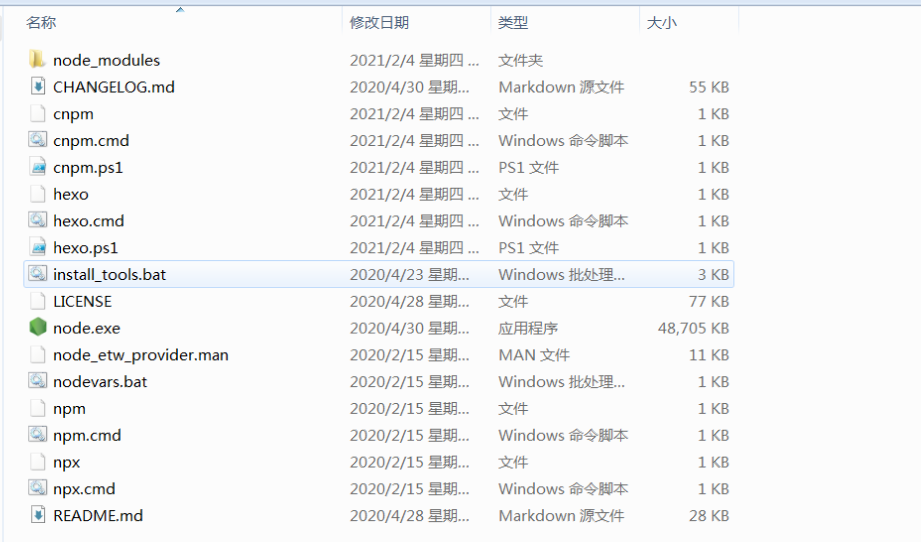Click the hexo.ps1 file icon
This screenshot has height=542, width=921.
(38, 247)
